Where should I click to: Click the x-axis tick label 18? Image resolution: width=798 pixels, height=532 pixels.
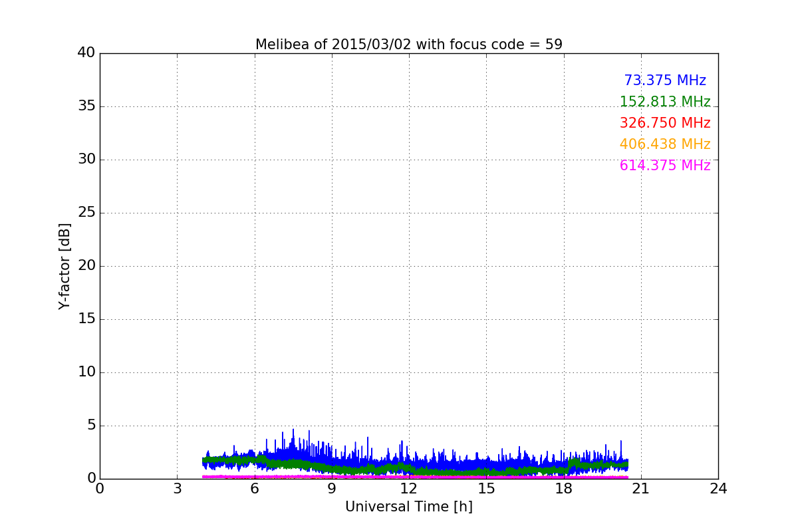[x=563, y=488]
